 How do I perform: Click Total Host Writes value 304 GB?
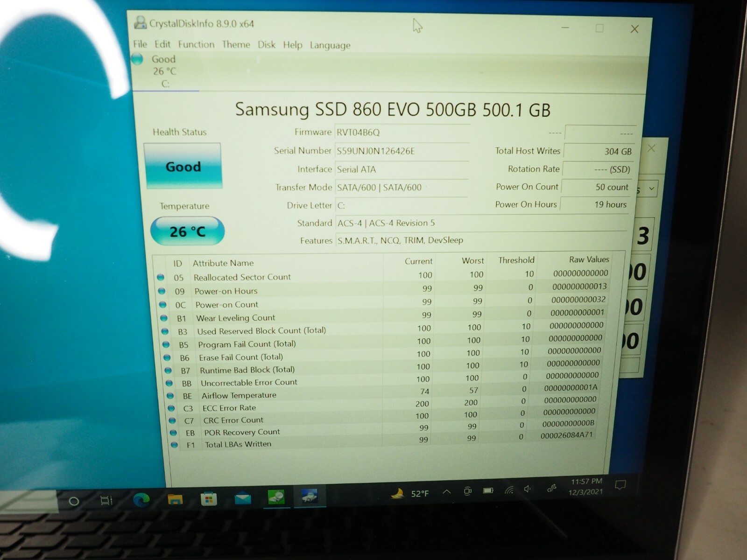[599, 151]
